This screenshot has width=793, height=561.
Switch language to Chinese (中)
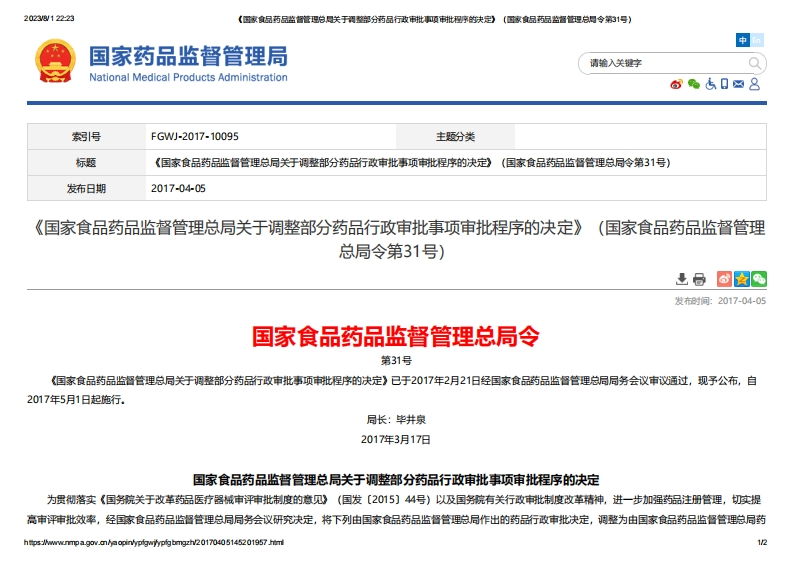coord(742,40)
